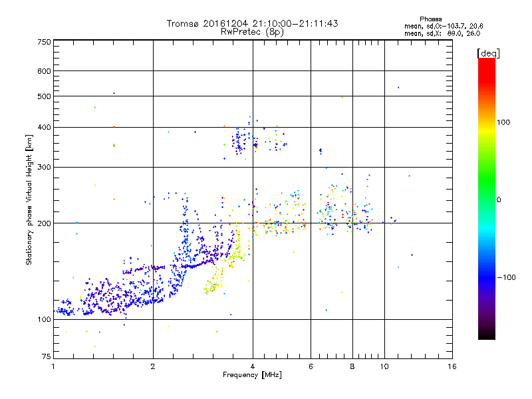Click the 'Stationary phase Virtual Height [km]' axis label
The height and width of the screenshot is (399, 532).
[29, 199]
